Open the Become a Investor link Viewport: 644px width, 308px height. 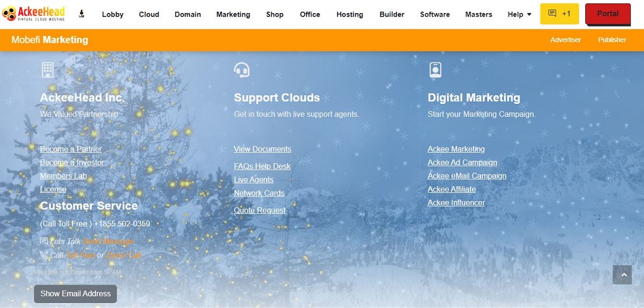[72, 163]
